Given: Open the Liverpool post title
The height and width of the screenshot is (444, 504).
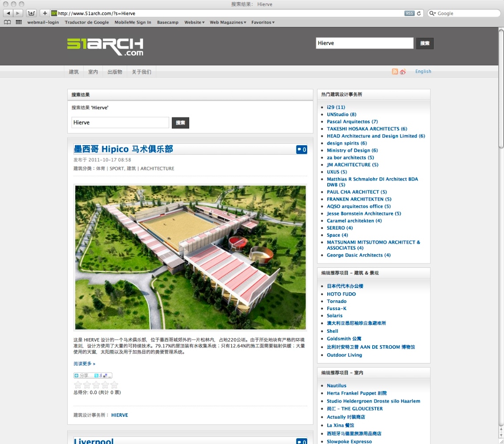Looking at the screenshot, I should 93,441.
